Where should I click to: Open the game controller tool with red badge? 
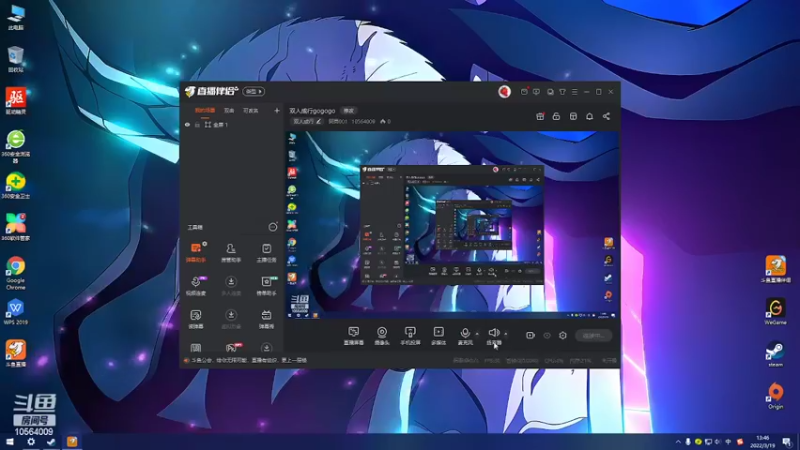click(232, 347)
